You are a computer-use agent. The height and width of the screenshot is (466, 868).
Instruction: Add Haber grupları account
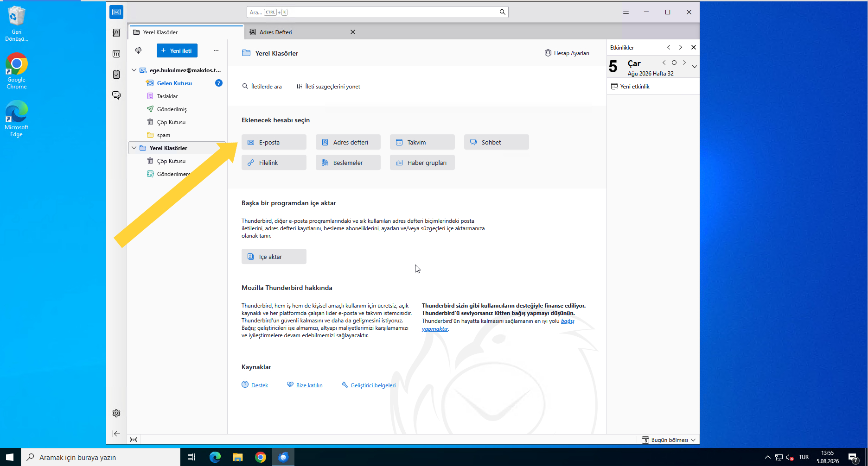(x=422, y=163)
